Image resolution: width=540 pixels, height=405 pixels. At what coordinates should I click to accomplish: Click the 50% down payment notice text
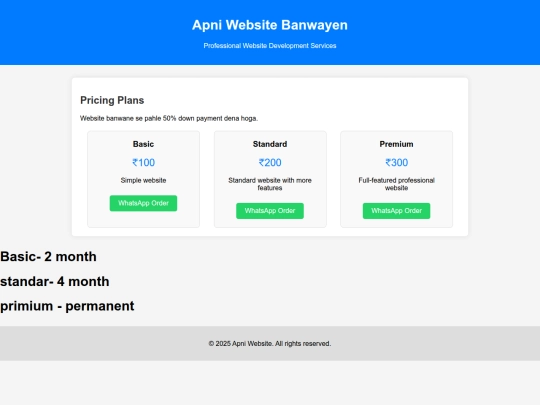(x=169, y=118)
